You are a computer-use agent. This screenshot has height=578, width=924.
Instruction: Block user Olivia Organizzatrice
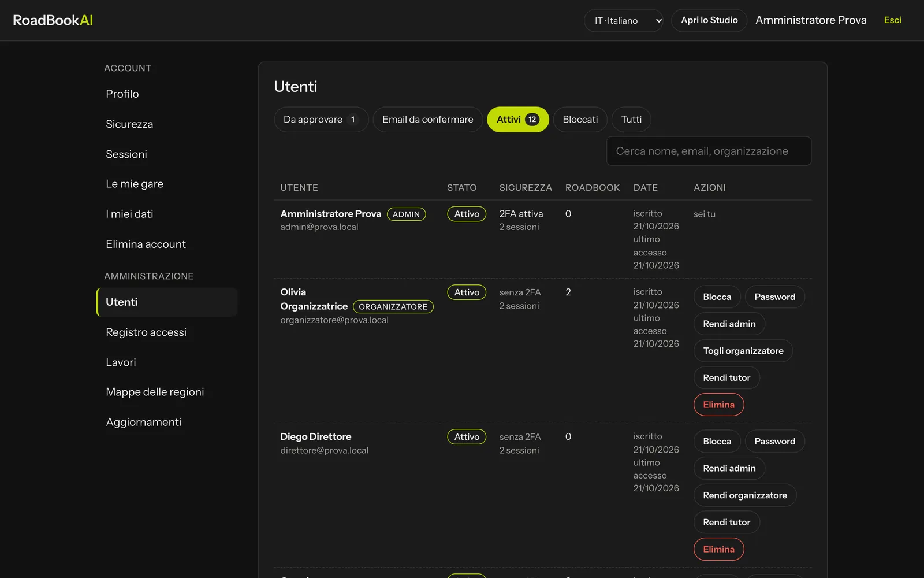point(717,297)
